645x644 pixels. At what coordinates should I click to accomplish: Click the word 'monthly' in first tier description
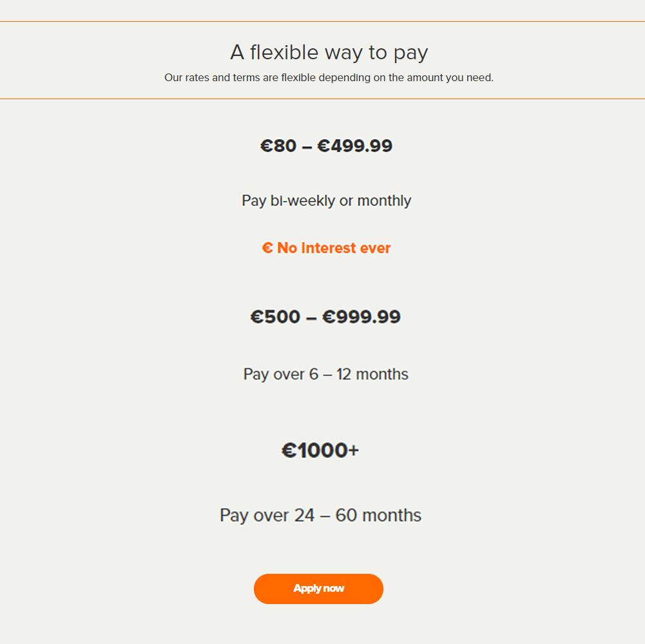click(384, 201)
